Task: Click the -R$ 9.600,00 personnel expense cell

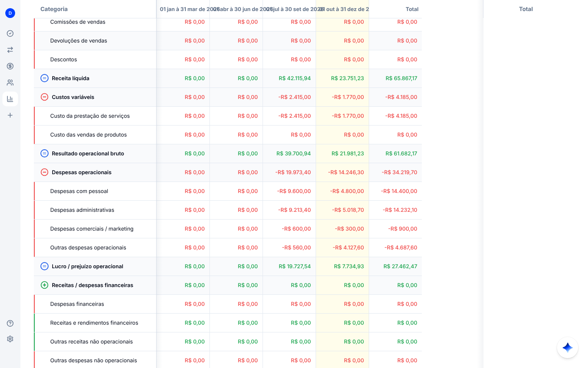Action: (294, 191)
